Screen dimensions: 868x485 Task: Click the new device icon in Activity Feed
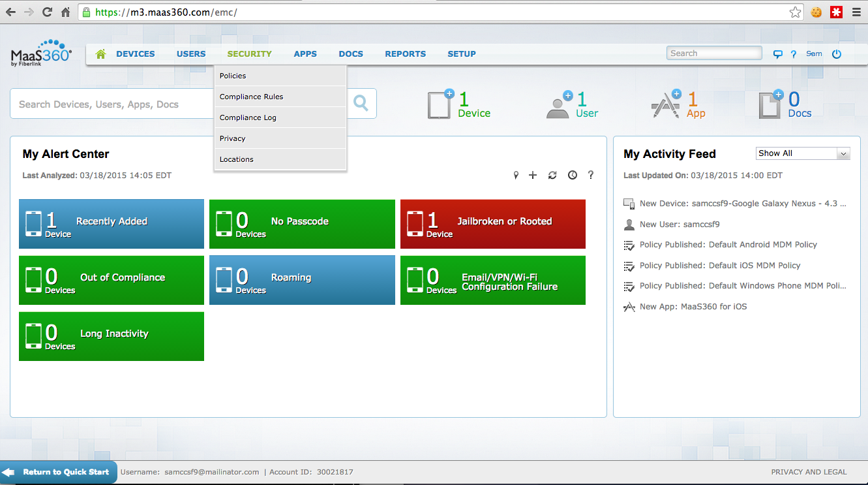(x=629, y=204)
